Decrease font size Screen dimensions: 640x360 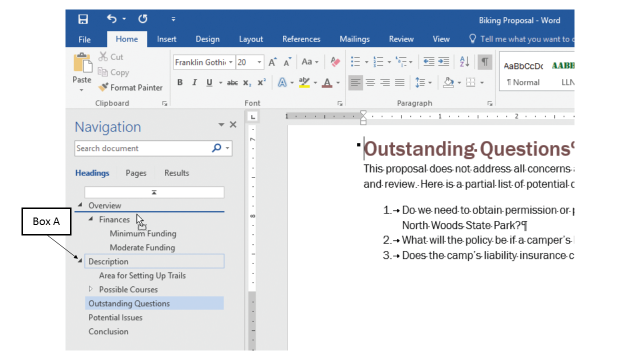click(288, 62)
